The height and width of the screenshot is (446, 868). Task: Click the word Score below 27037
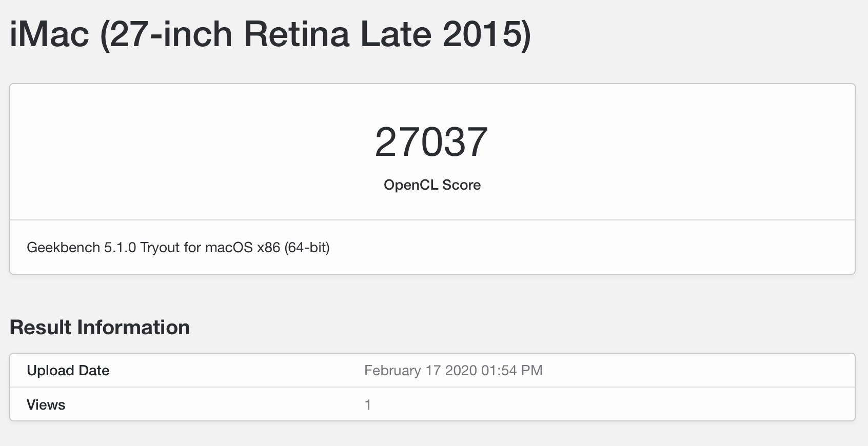point(461,185)
